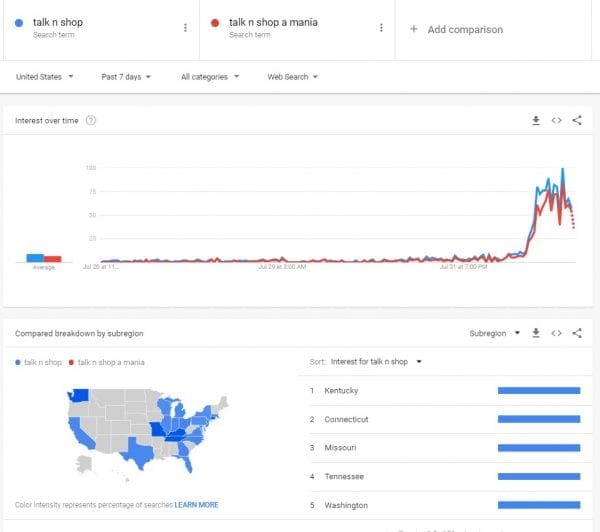
Task: Follow the LEARN MORE link
Action: point(197,505)
